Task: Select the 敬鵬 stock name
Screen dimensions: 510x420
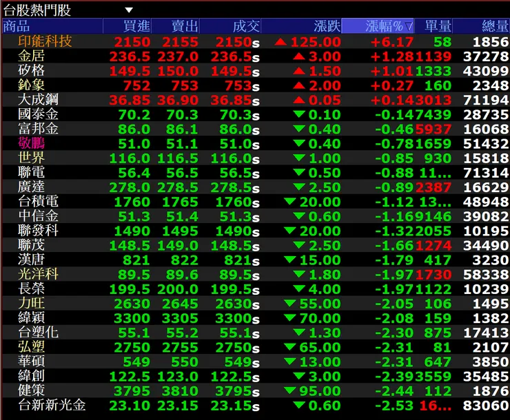Action: [31, 143]
